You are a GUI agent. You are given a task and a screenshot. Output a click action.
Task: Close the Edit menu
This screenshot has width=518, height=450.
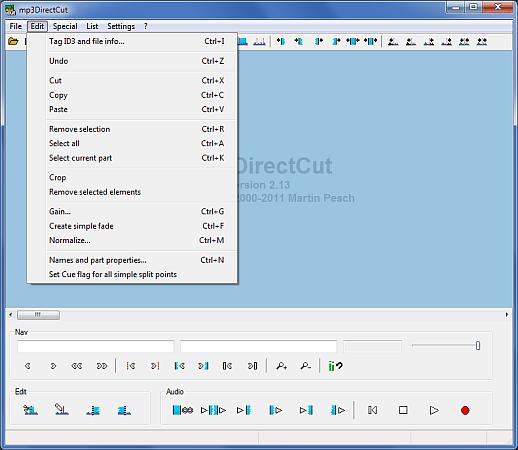click(37, 26)
